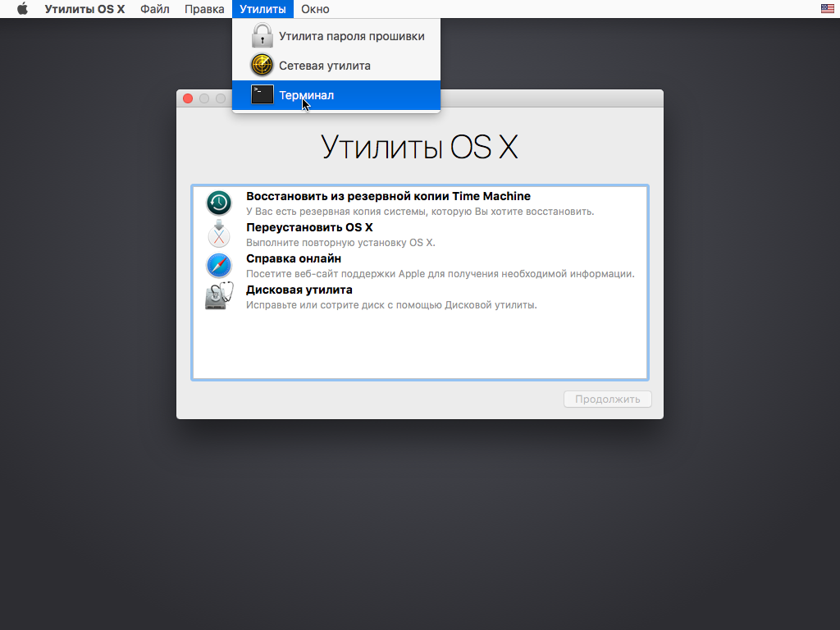Click the Firmware Password Utility lock icon

(262, 36)
